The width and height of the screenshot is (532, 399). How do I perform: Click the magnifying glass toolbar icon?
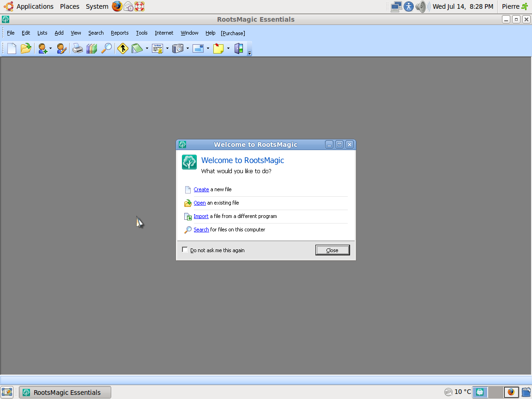click(107, 48)
